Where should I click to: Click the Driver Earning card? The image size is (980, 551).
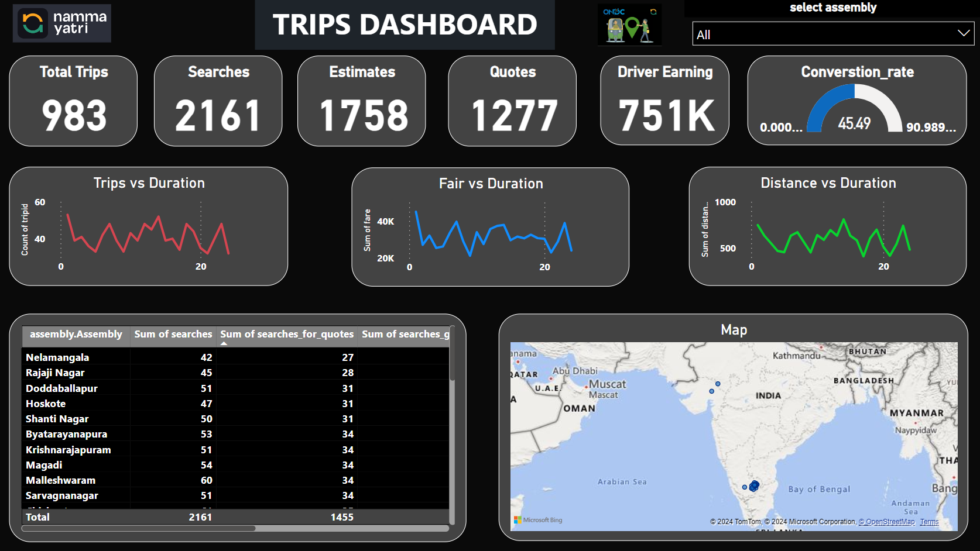(664, 101)
